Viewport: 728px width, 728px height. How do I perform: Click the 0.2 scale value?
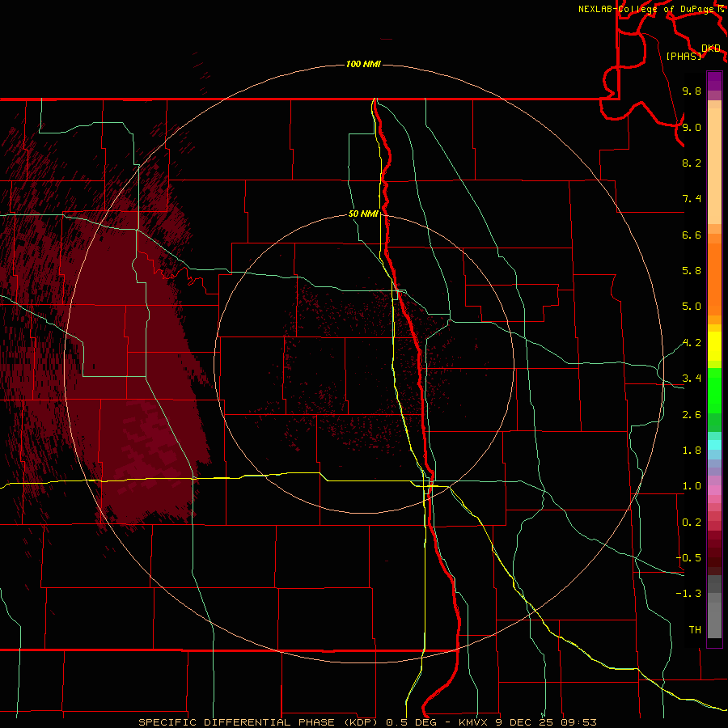[x=692, y=523]
